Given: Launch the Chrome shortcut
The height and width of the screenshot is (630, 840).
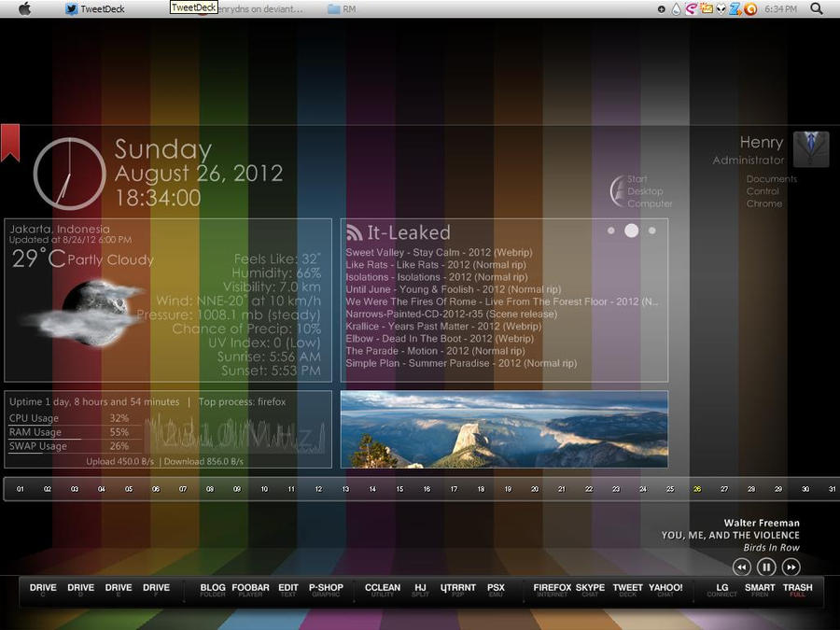Looking at the screenshot, I should [763, 203].
